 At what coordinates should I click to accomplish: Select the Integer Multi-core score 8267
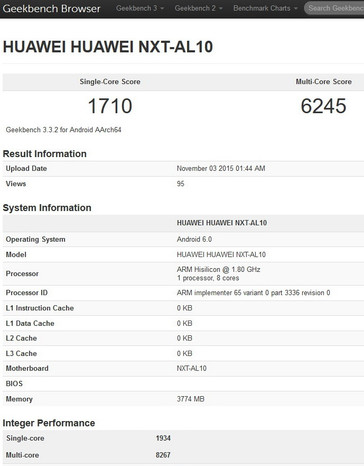pos(163,455)
